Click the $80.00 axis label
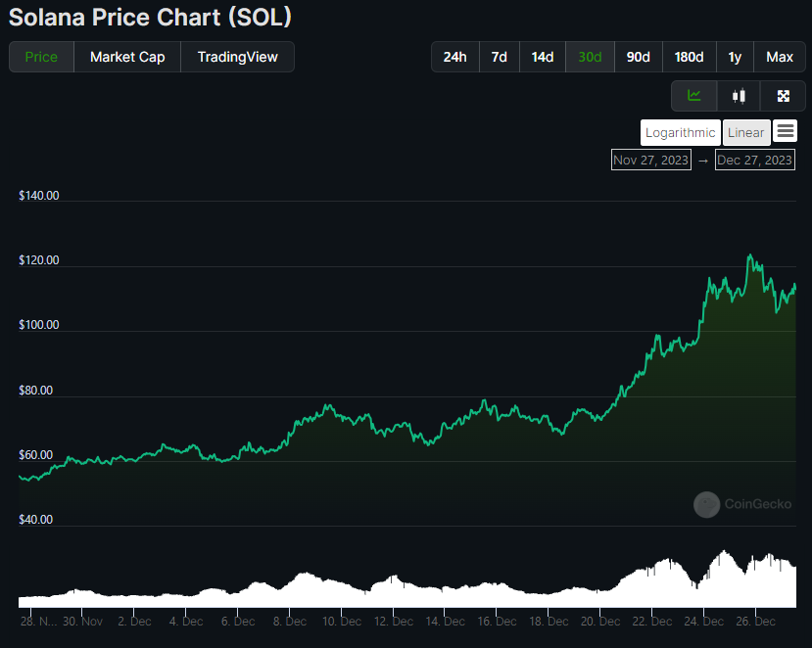Viewport: 812px width, 648px height. [x=35, y=391]
